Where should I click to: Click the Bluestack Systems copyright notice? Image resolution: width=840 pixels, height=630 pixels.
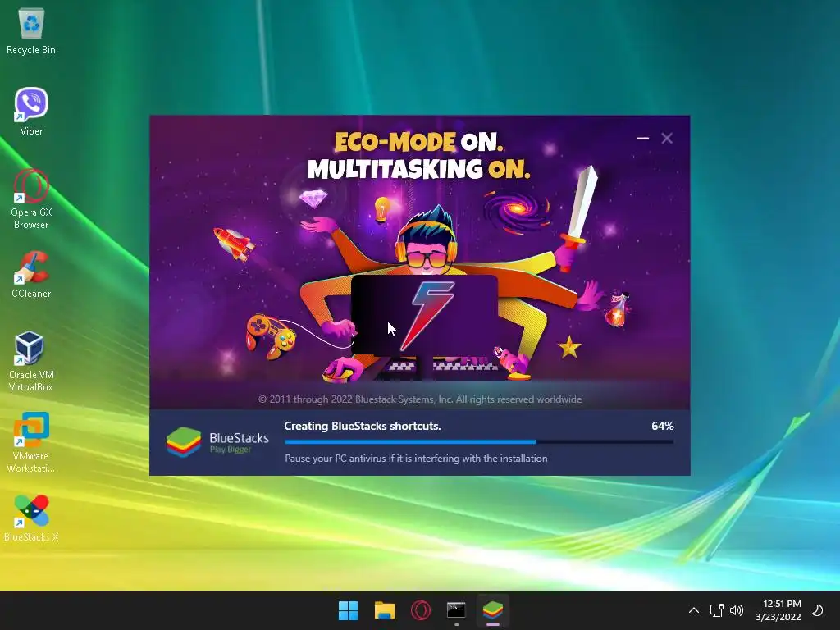(420, 399)
